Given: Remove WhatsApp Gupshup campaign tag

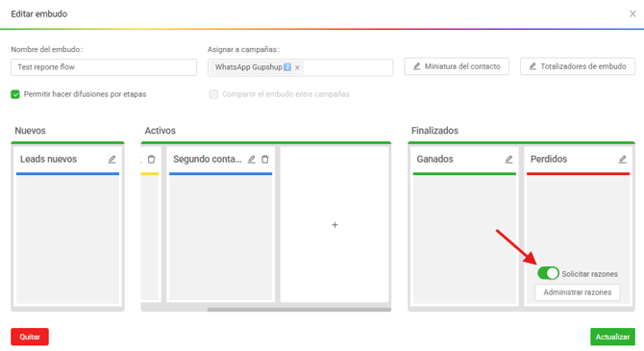Looking at the screenshot, I should [x=297, y=67].
